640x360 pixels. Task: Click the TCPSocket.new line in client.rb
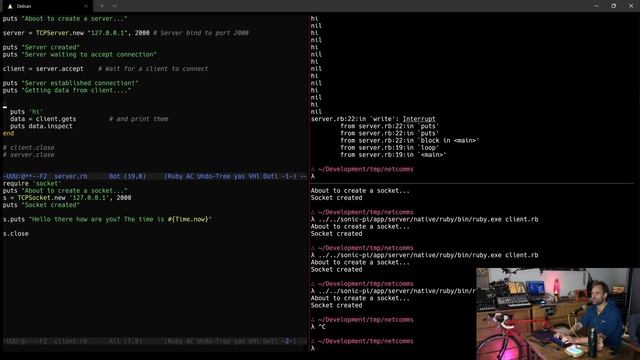point(67,198)
